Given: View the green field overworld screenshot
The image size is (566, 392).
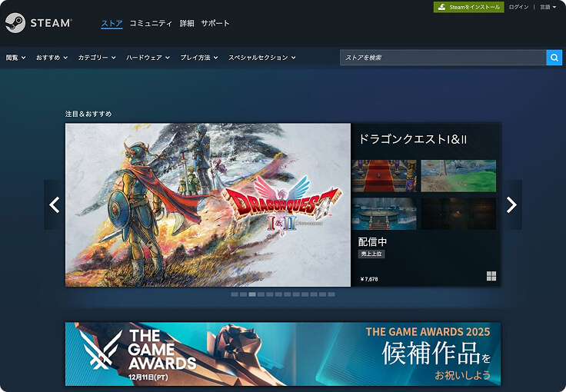Looking at the screenshot, I should coord(458,176).
